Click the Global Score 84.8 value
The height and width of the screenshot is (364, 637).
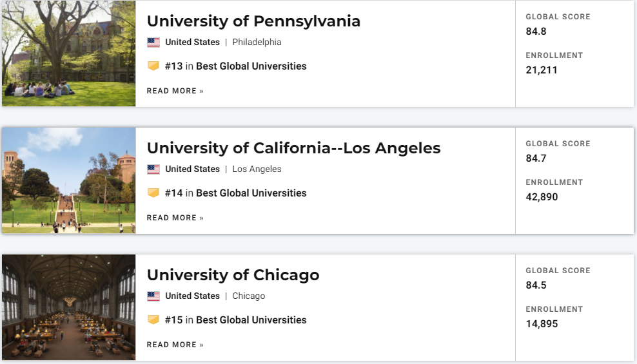pyautogui.click(x=536, y=31)
